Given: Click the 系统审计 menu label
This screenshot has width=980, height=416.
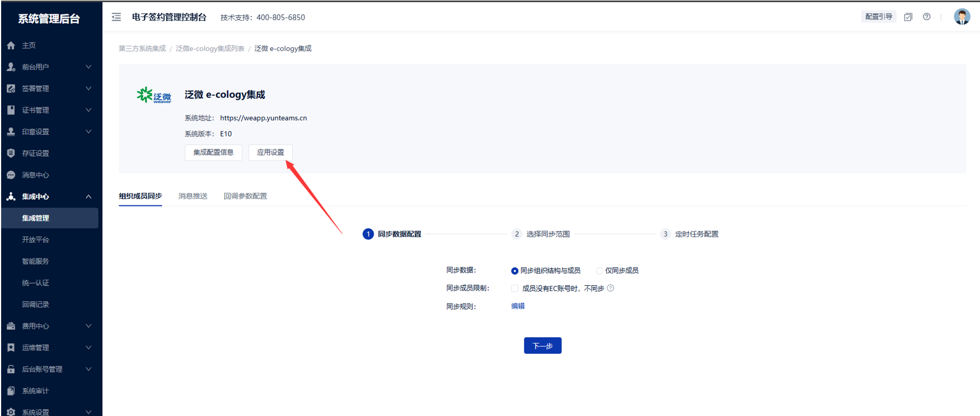Looking at the screenshot, I should tap(35, 391).
